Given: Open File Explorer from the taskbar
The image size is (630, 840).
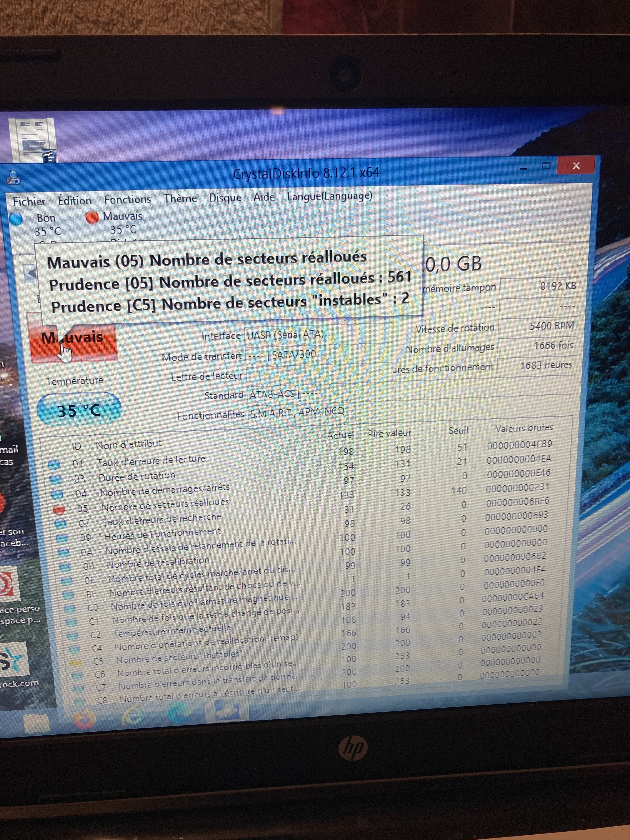Looking at the screenshot, I should [x=36, y=723].
